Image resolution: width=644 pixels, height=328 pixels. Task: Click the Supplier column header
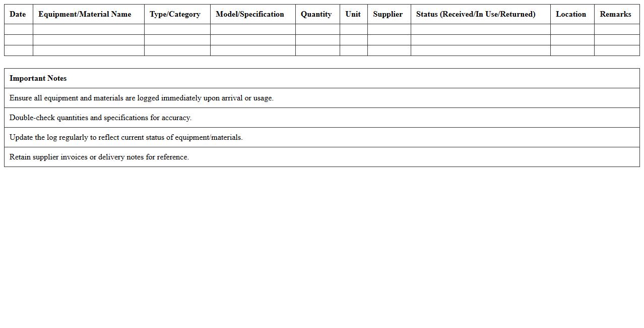tap(388, 14)
